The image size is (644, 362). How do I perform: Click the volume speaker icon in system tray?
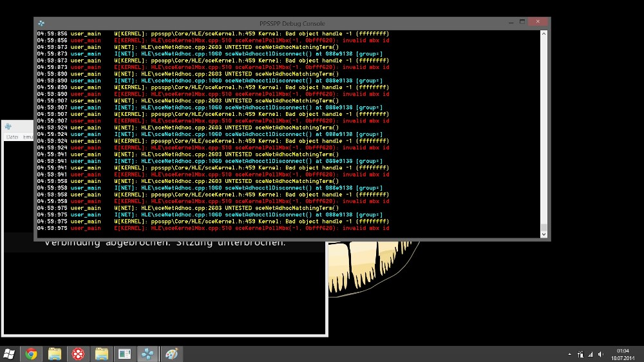tap(600, 354)
